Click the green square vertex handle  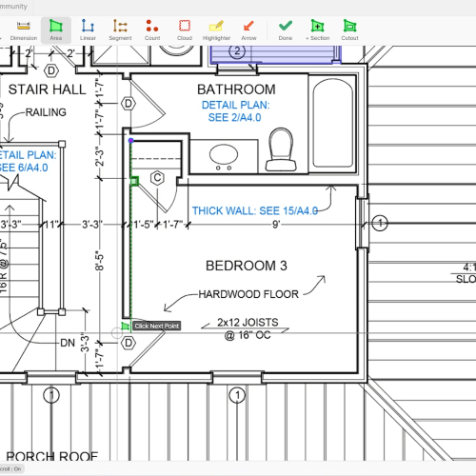(134, 181)
